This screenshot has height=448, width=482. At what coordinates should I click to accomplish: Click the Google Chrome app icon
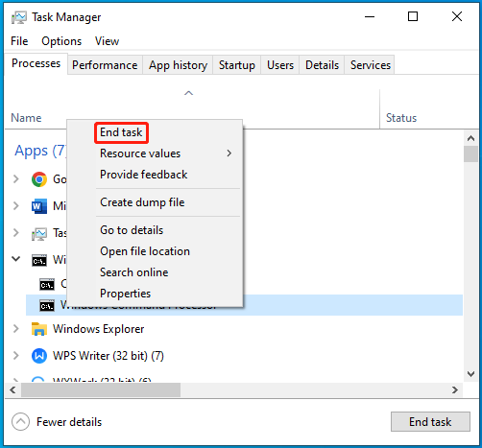click(x=39, y=179)
